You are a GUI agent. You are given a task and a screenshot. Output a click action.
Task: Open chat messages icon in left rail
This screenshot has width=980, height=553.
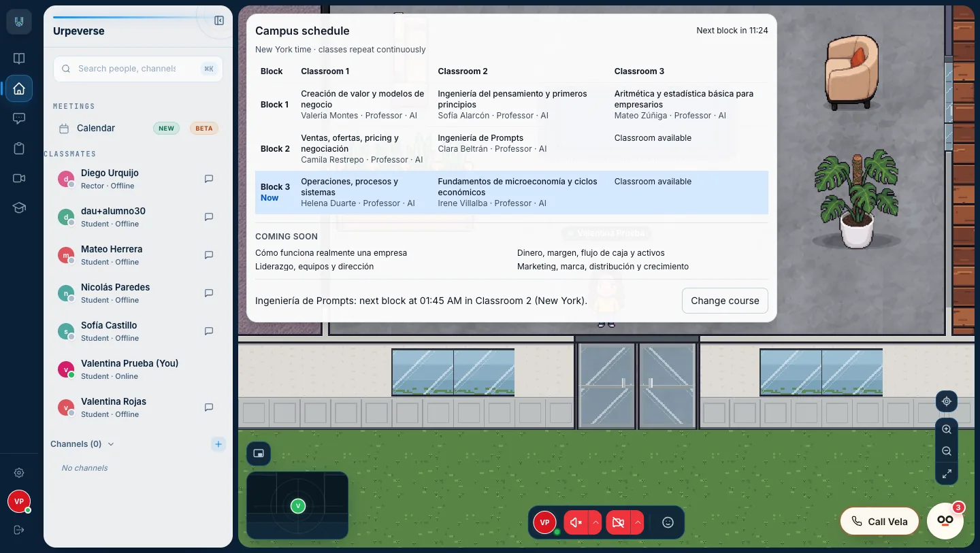click(x=19, y=118)
